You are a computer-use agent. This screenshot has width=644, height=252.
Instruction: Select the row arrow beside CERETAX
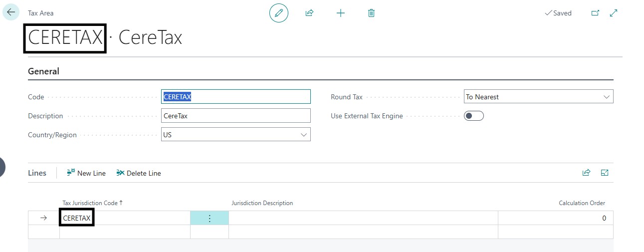point(43,218)
